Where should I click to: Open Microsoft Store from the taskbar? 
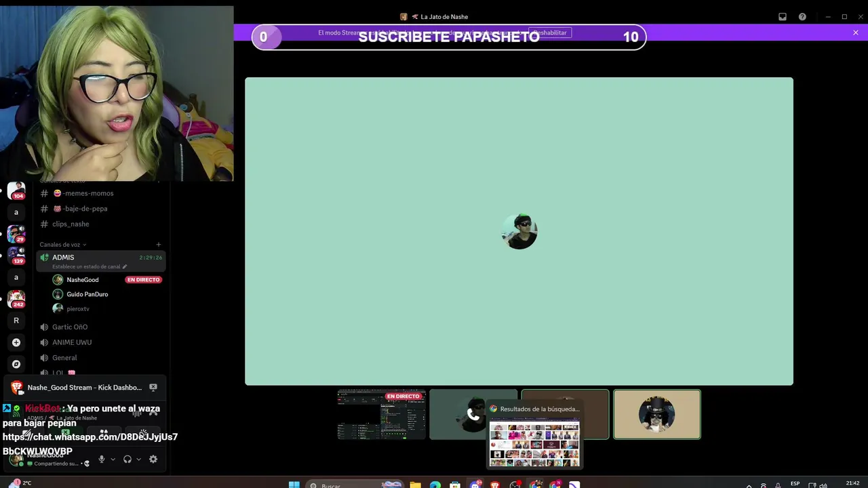455,485
